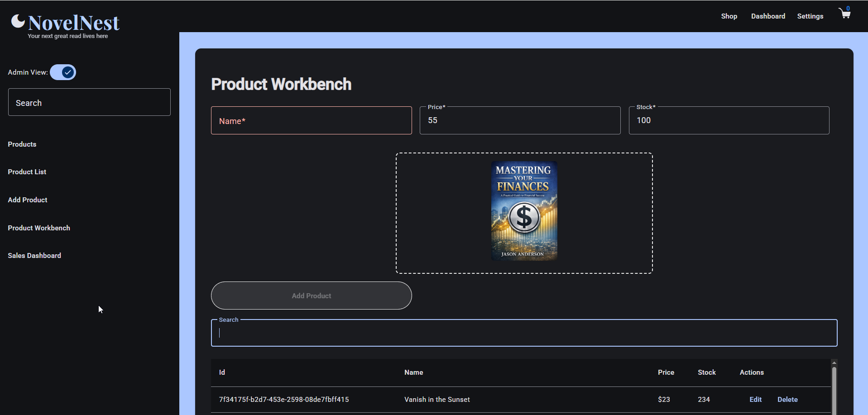
Task: Open Sales Dashboard sidebar link
Action: [x=34, y=256]
